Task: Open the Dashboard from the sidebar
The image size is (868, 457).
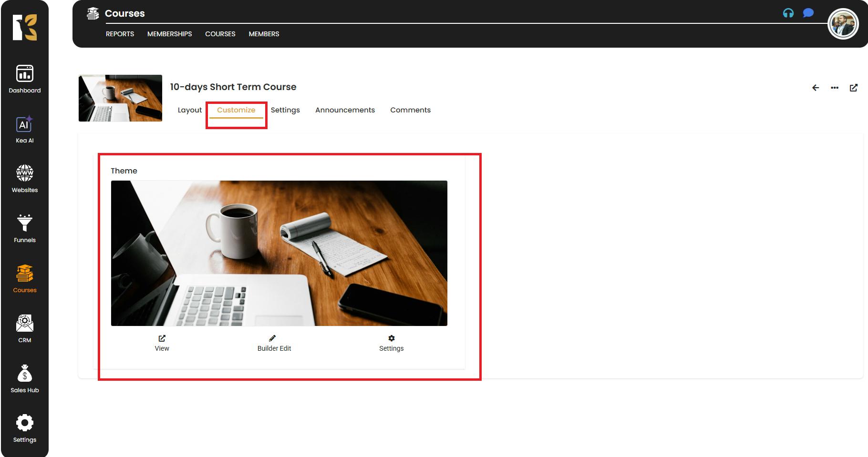Action: tap(25, 79)
